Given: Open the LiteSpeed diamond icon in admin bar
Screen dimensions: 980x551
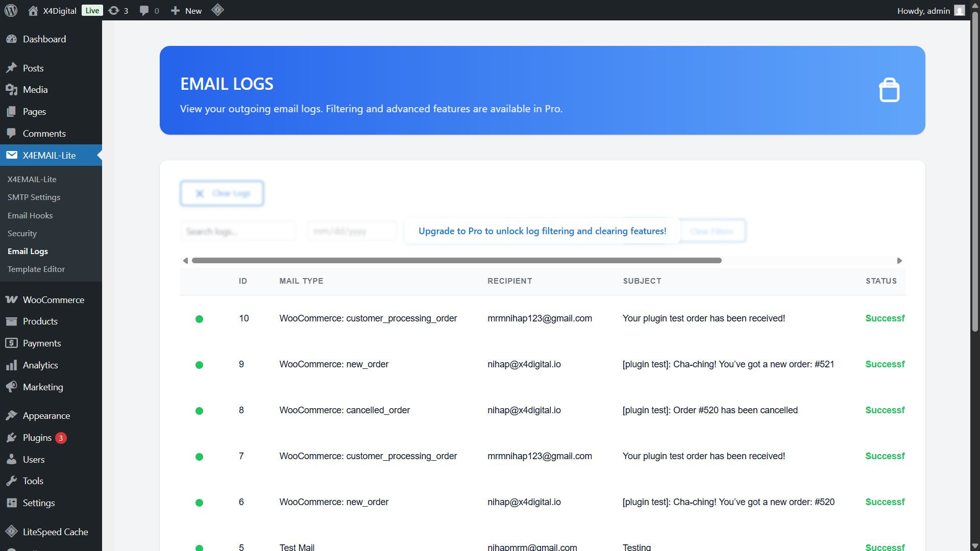Looking at the screenshot, I should coord(217,10).
